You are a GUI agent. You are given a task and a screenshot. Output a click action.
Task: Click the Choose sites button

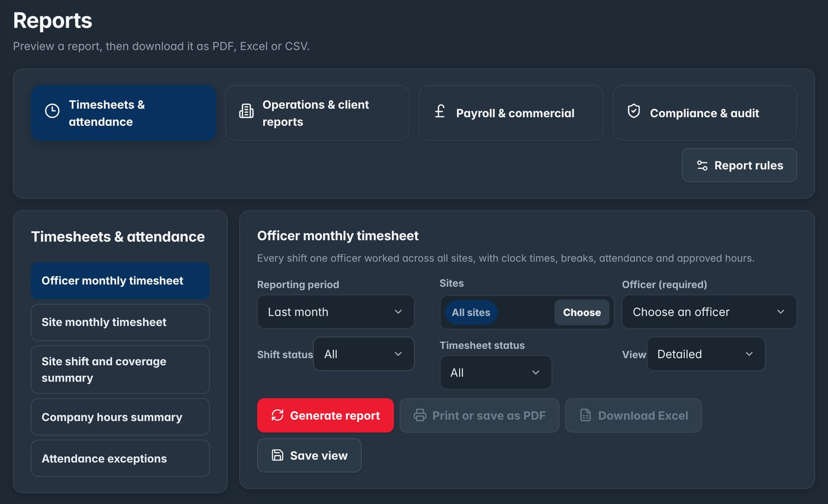tap(582, 313)
